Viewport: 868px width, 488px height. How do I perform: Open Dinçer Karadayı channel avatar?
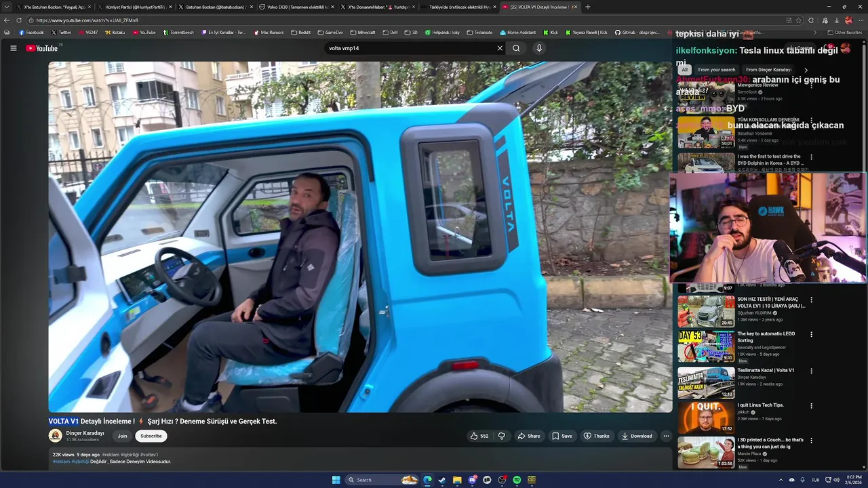click(56, 436)
